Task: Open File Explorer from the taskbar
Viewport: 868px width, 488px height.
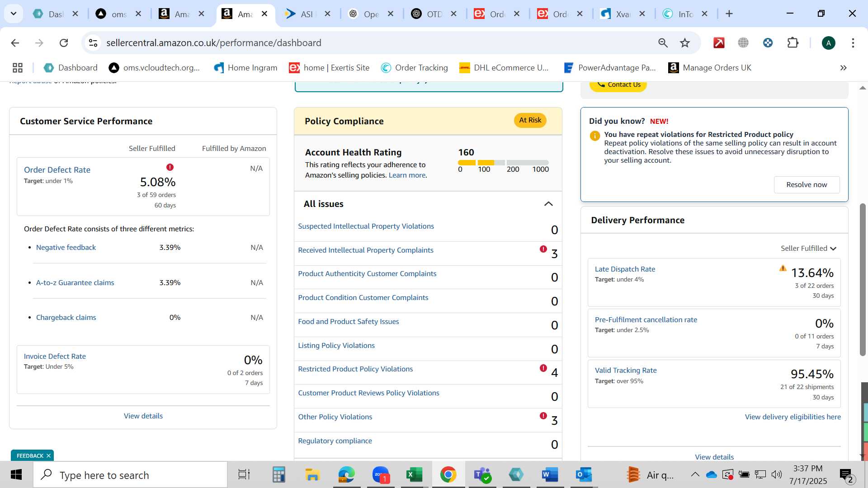Action: pos(312,475)
